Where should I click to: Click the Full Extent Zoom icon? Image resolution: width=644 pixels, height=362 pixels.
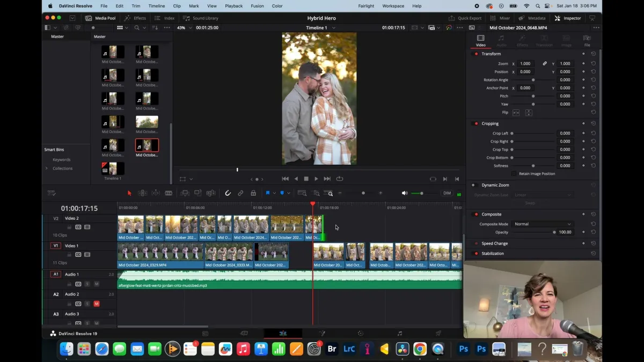coord(302,193)
